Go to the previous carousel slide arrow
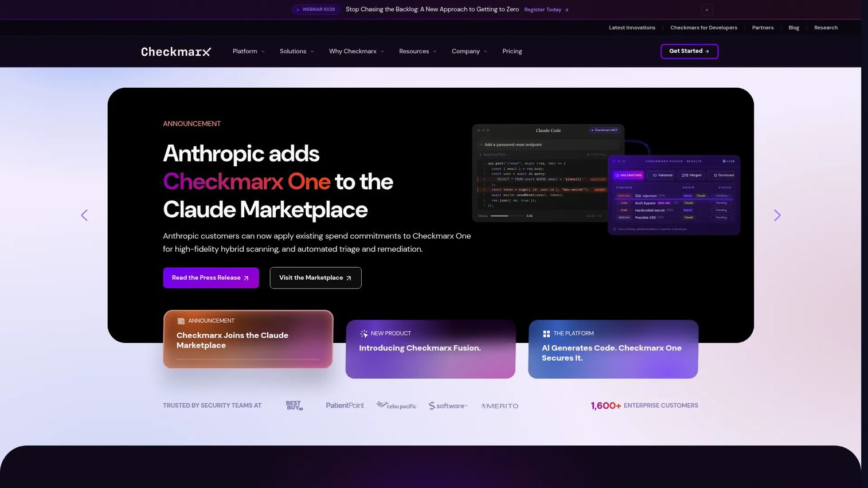Viewport: 868px width, 488px height. click(x=84, y=216)
